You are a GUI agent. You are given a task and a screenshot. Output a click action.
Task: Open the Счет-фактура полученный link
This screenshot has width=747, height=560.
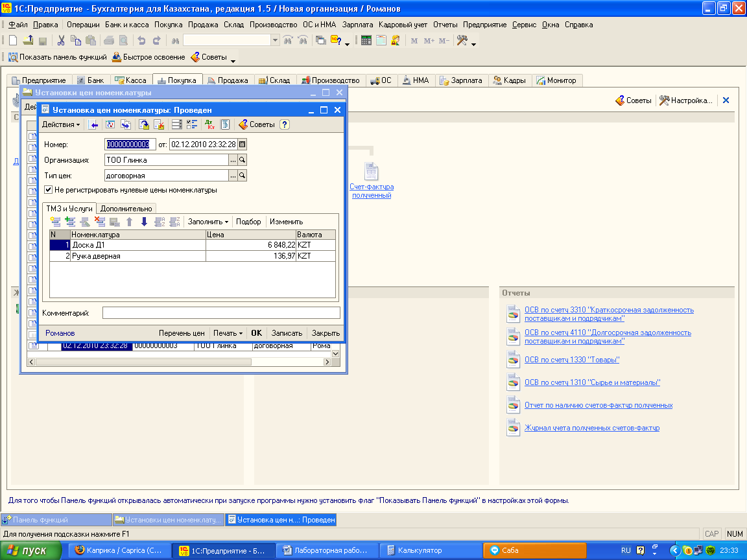pos(372,191)
